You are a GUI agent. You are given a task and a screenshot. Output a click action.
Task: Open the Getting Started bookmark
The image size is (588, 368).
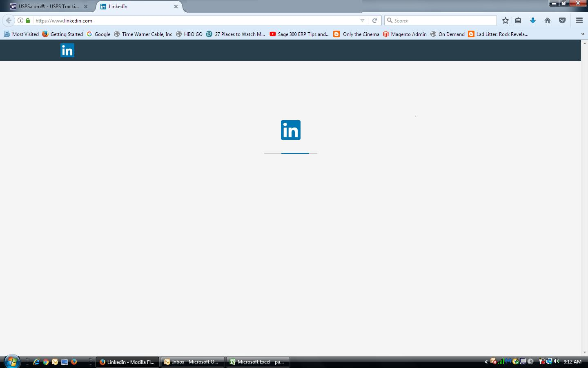(62, 34)
